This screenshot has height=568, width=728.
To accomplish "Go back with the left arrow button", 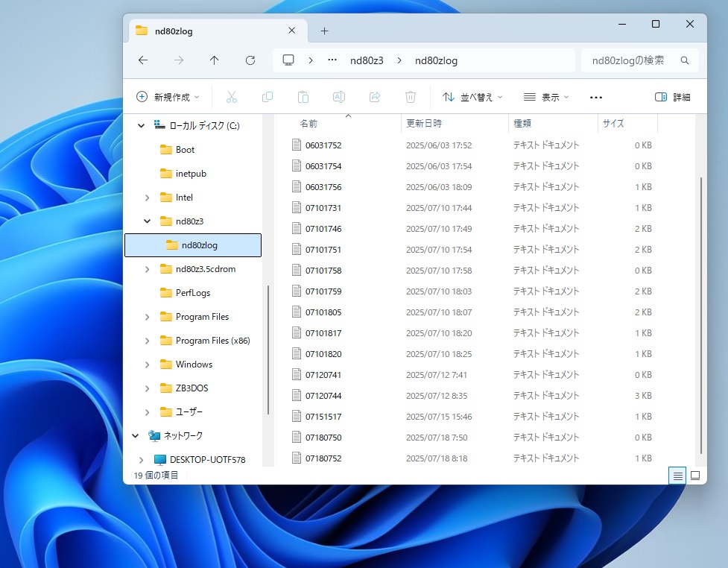I will 143,60.
